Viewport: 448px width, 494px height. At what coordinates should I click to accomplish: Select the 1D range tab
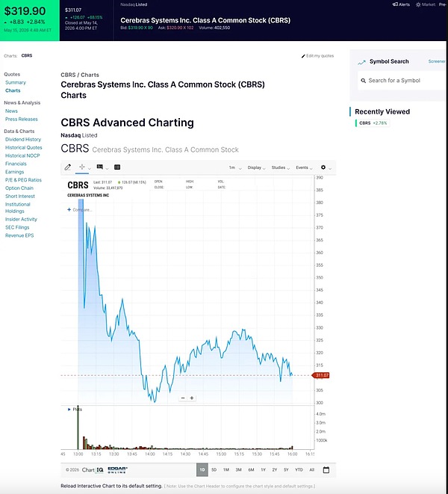(x=202, y=470)
